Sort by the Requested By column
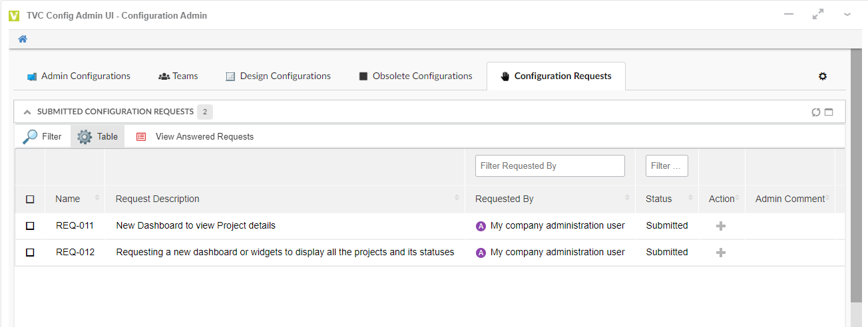 tap(504, 199)
